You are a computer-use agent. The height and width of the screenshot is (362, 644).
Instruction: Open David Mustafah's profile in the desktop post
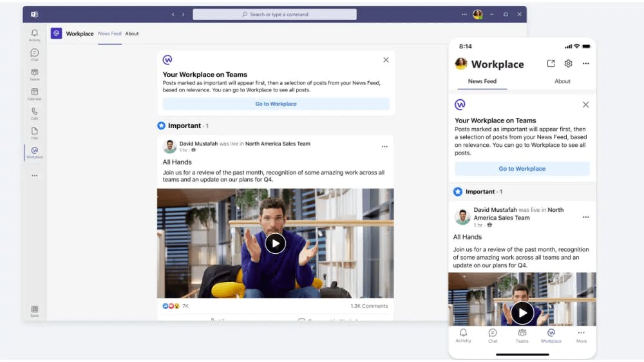pos(198,144)
